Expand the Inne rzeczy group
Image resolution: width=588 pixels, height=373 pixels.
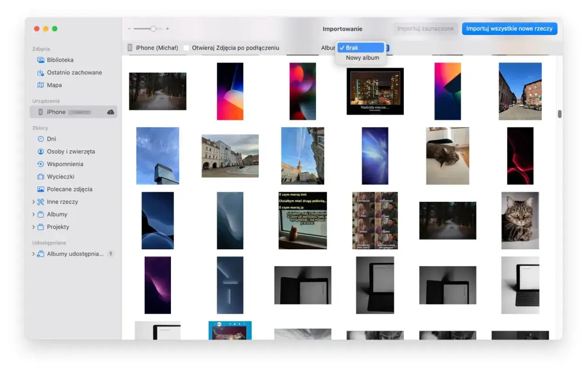[34, 202]
